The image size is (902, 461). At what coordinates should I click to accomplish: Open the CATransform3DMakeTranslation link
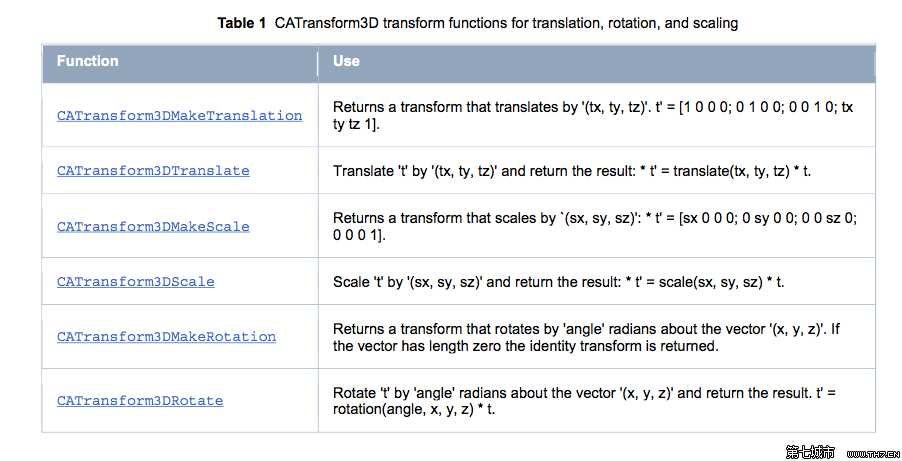pyautogui.click(x=179, y=116)
